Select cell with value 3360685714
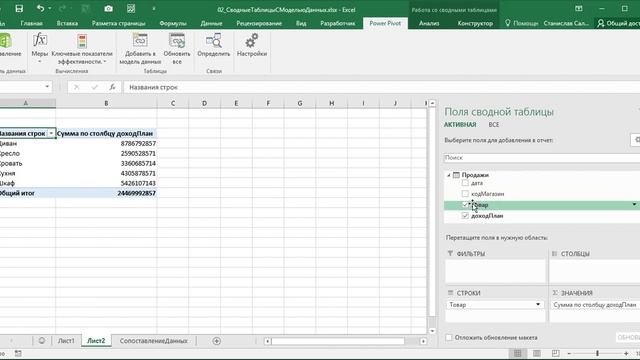The image size is (640, 360). pos(106,163)
